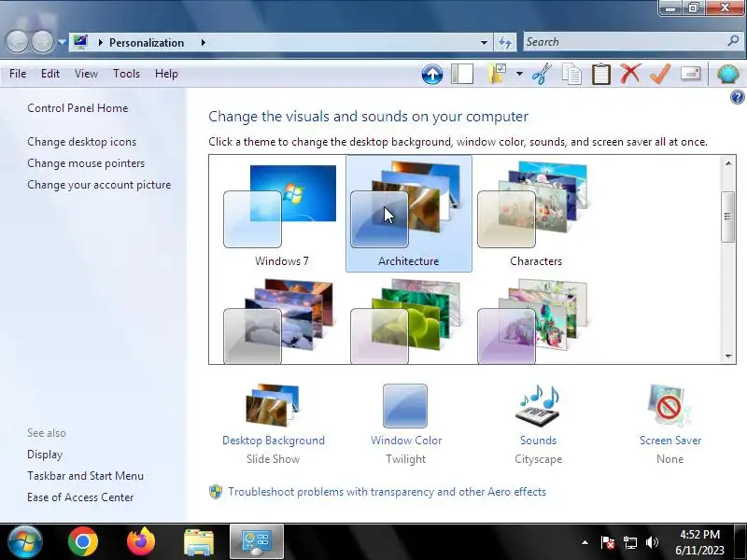Click the blue Up arrow toolbar icon

point(432,75)
